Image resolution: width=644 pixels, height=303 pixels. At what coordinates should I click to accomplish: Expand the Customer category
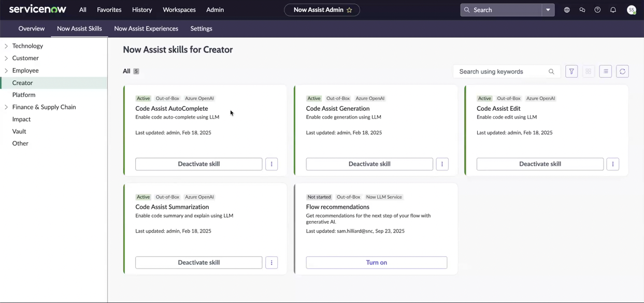[x=6, y=58]
